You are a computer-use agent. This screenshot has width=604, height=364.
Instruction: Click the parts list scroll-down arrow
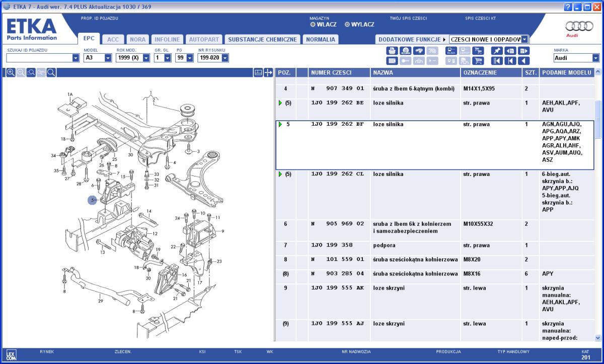(598, 338)
